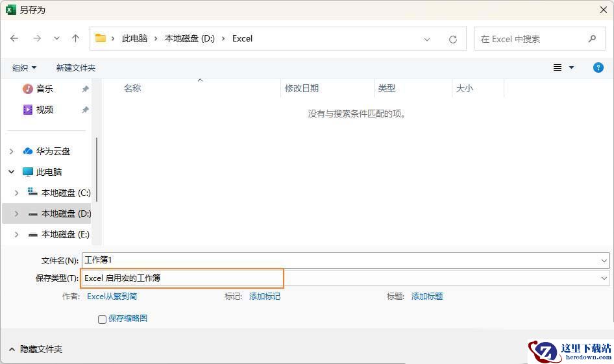Collapse the 此电脑 tree node

[x=11, y=171]
